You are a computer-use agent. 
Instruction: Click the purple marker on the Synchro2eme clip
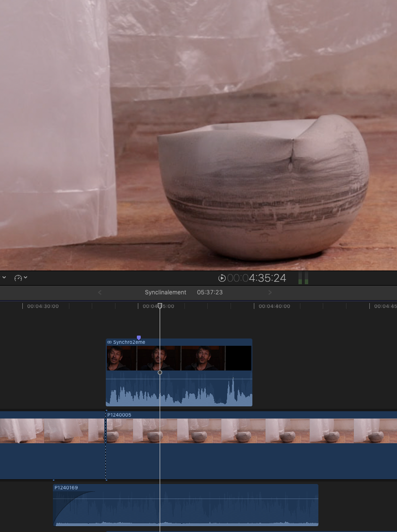pos(139,338)
